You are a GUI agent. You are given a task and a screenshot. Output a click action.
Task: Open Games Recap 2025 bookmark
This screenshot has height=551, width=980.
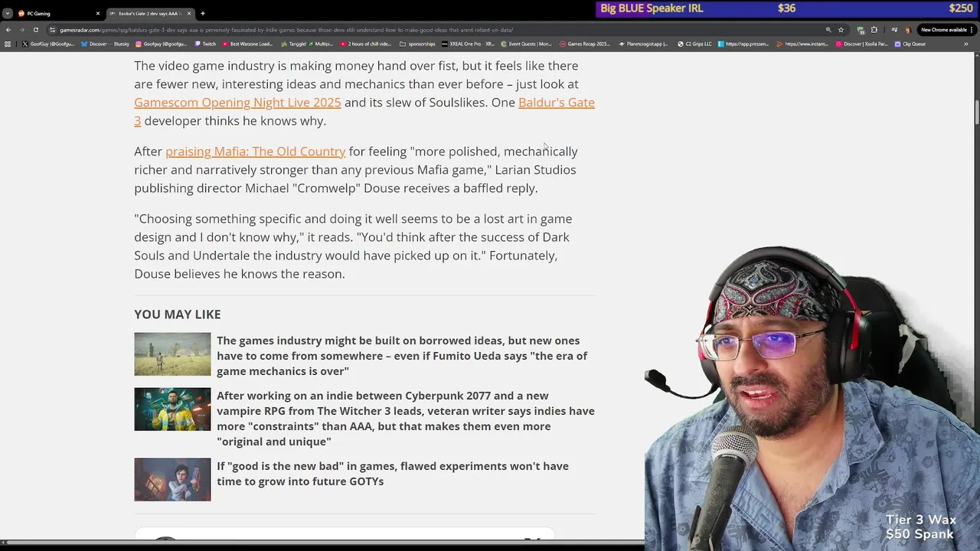(585, 44)
